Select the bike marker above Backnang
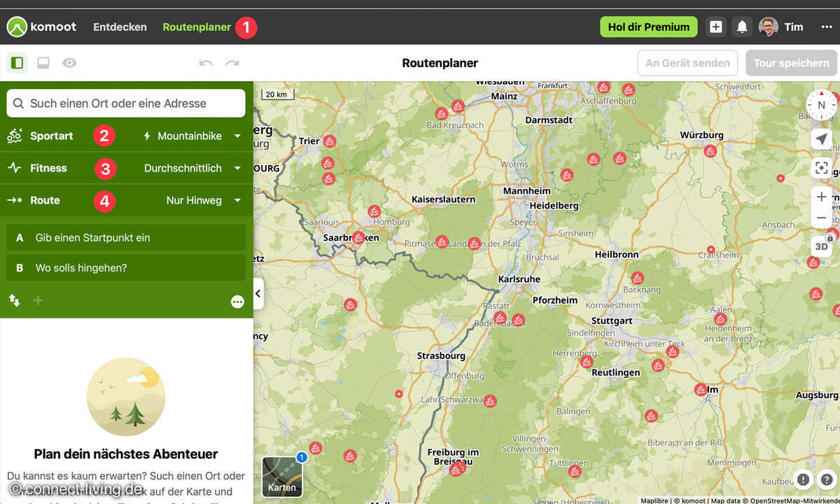The height and width of the screenshot is (504, 840). [x=637, y=278]
